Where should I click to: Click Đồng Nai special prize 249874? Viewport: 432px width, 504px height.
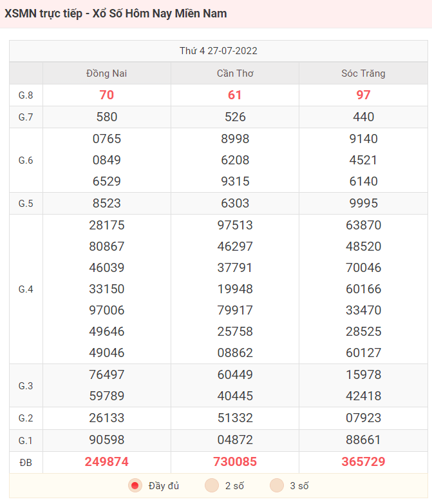point(107,462)
